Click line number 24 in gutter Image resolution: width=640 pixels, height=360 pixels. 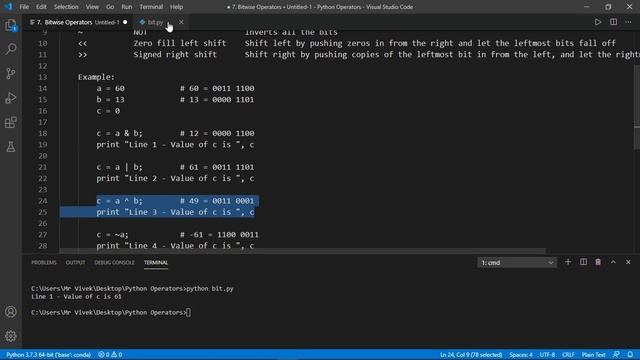tap(43, 201)
